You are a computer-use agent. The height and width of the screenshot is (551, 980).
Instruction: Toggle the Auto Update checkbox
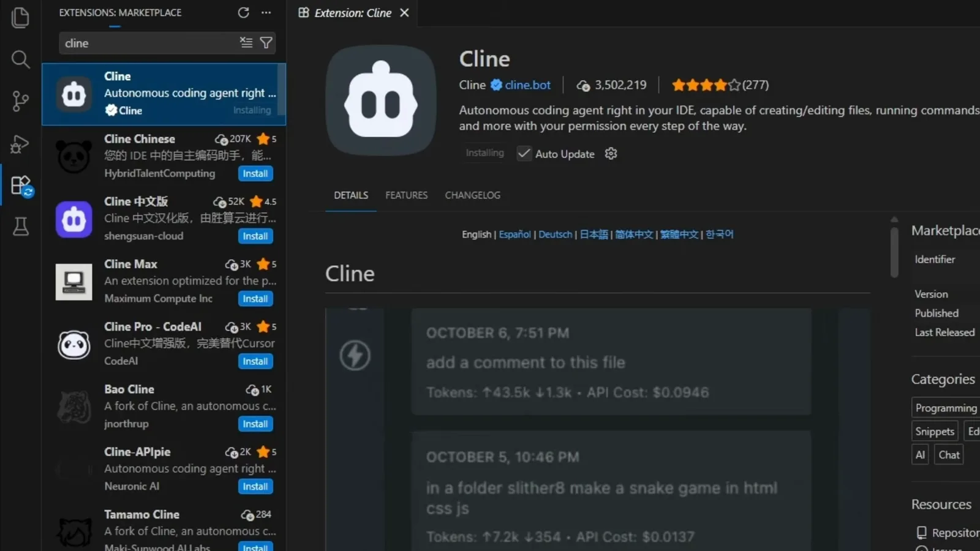click(524, 154)
